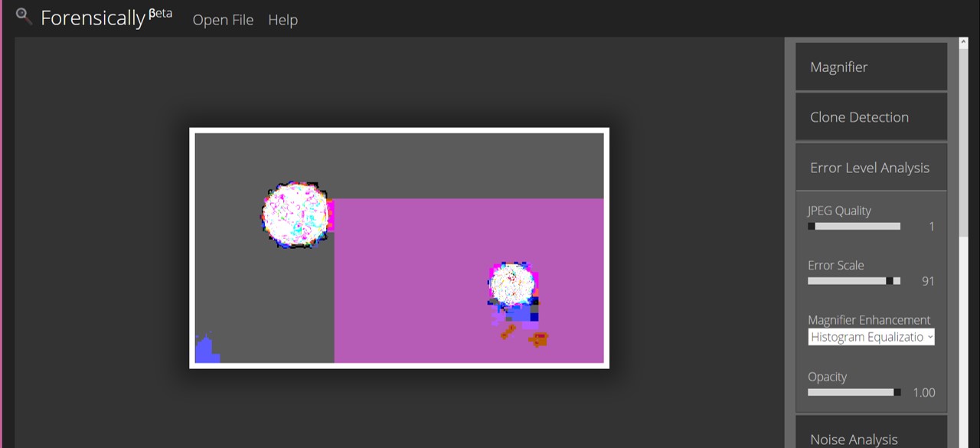Click the Opacity value 1.00
This screenshot has height=448, width=980.
[924, 392]
